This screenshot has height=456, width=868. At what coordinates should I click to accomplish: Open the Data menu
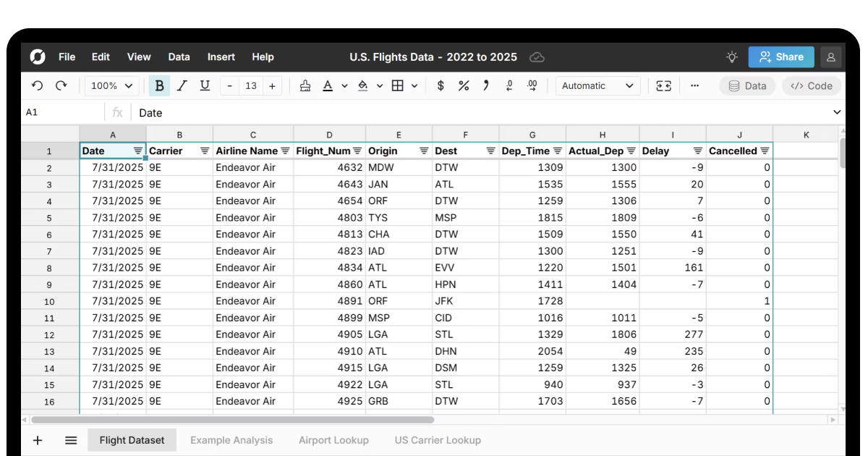coord(179,56)
